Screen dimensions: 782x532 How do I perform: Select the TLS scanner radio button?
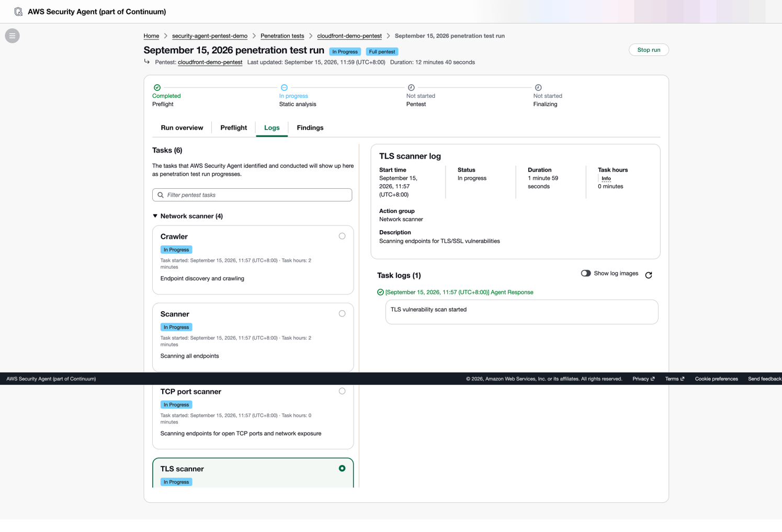tap(342, 468)
